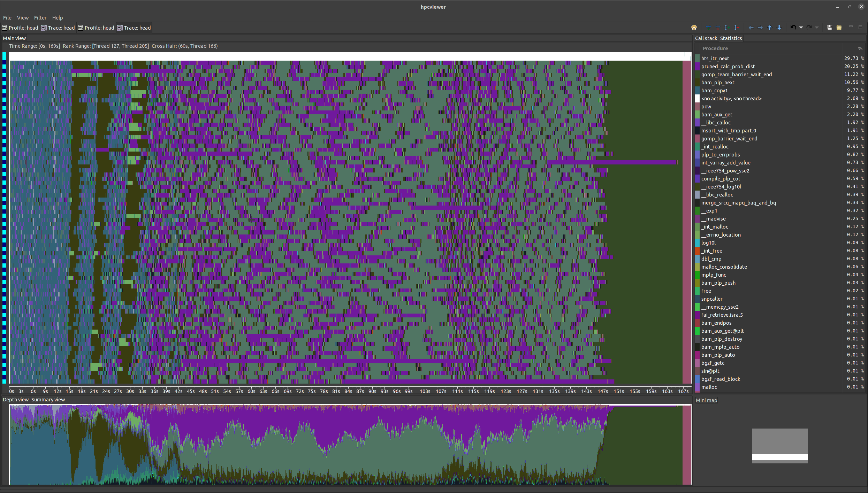Save current view with floppy disk icon

pos(829,28)
